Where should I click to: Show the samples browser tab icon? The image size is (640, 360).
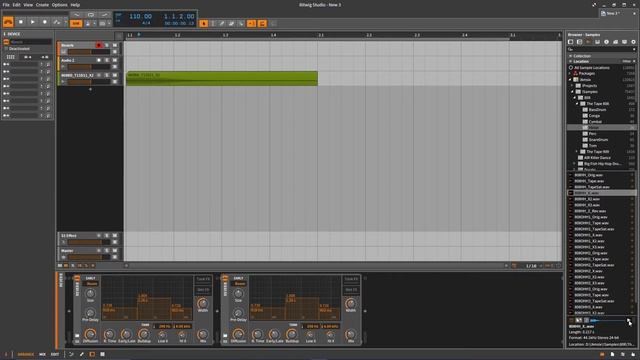pos(589,42)
